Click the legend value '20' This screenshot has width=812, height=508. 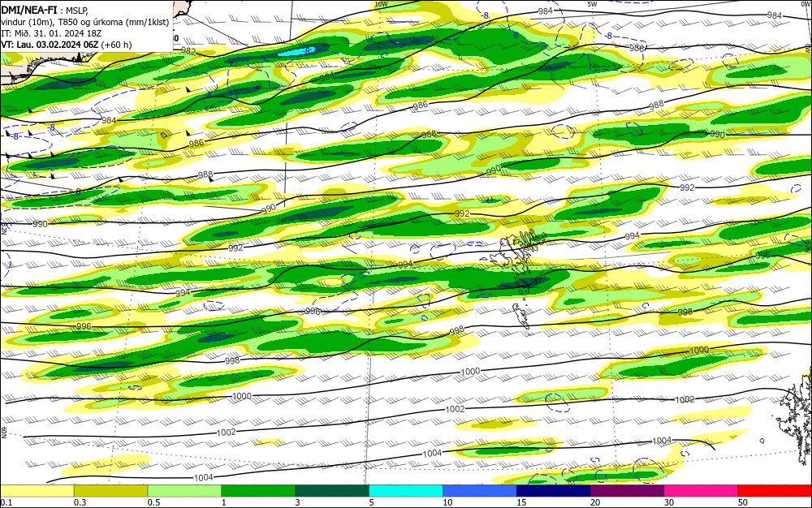(595, 502)
